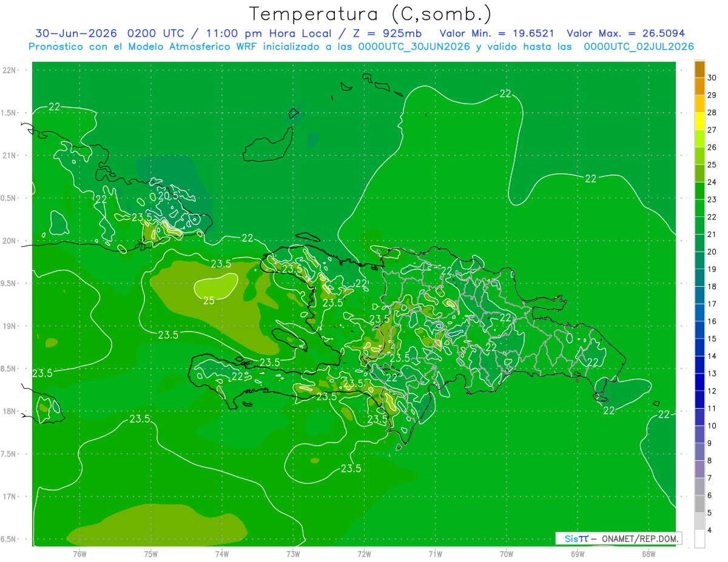The image size is (728, 562).
Task: Click the "21N" latitude axis label
Action: 10,155
